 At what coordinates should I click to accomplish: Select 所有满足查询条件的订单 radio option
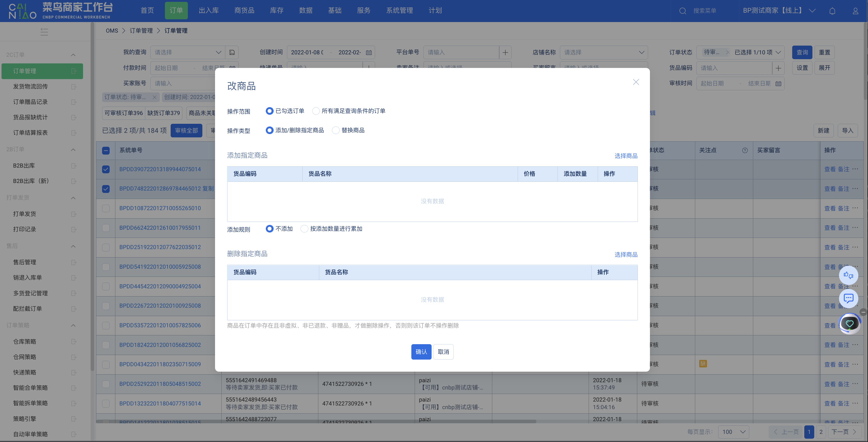[316, 111]
